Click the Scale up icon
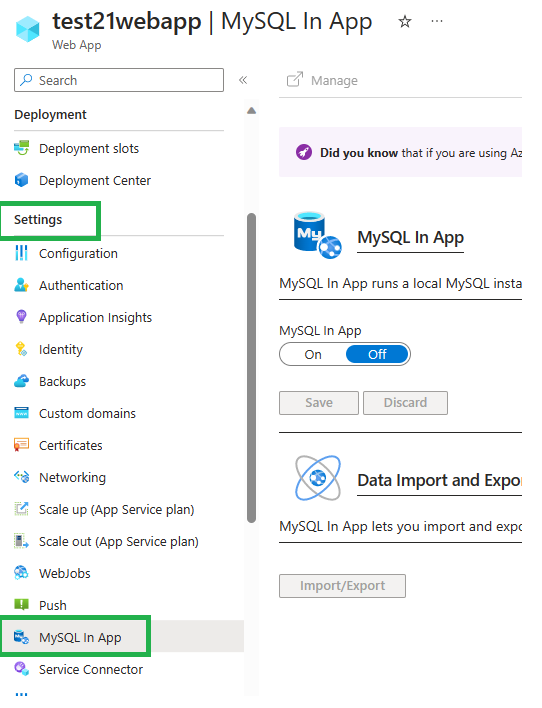Image resolution: width=542 pixels, height=708 pixels. pyautogui.click(x=21, y=509)
